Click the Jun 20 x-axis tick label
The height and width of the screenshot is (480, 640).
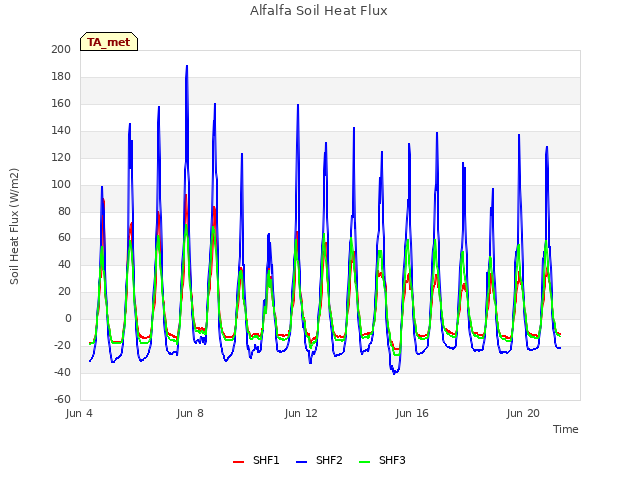point(523,413)
